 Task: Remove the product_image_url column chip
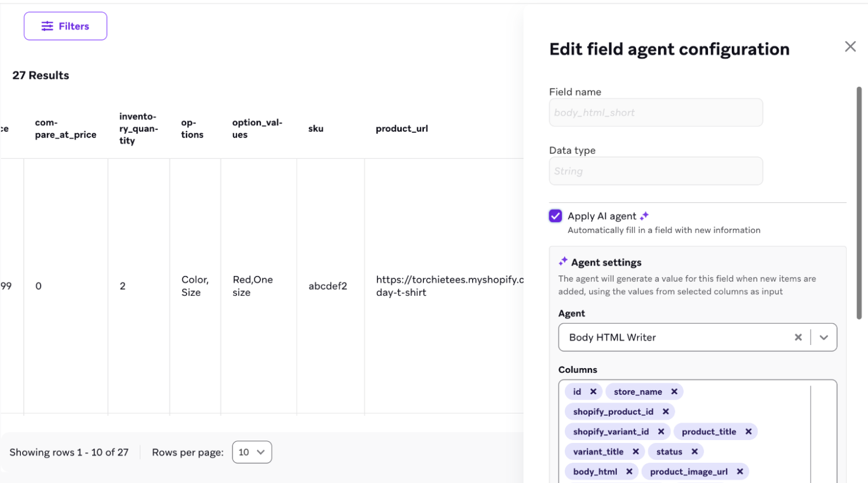click(740, 471)
